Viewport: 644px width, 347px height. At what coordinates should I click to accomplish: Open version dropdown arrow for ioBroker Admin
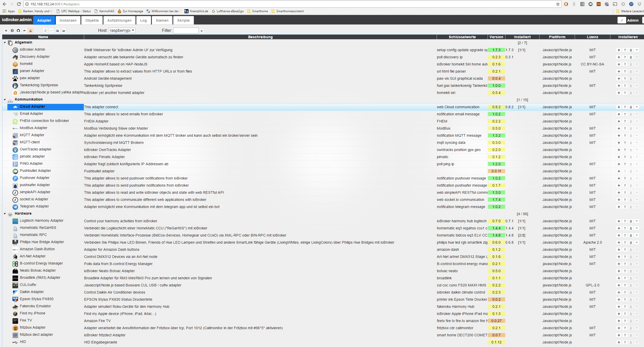tap(637, 50)
